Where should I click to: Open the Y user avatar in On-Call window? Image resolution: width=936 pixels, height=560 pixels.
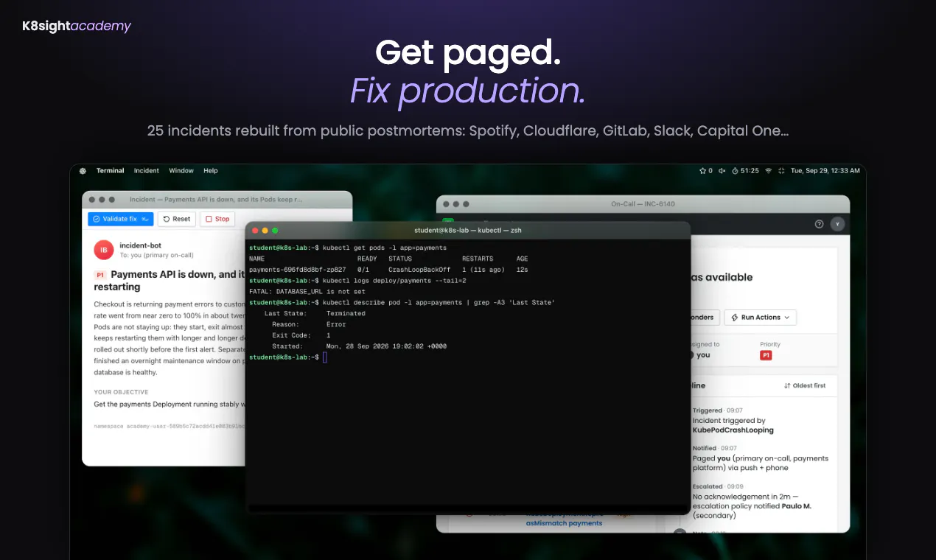pos(837,224)
